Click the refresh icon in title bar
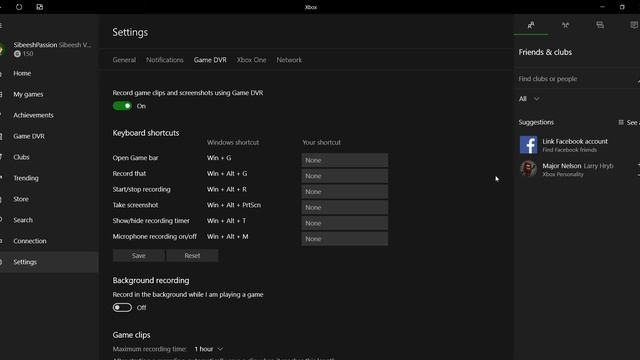The width and height of the screenshot is (640, 360). tap(19, 7)
